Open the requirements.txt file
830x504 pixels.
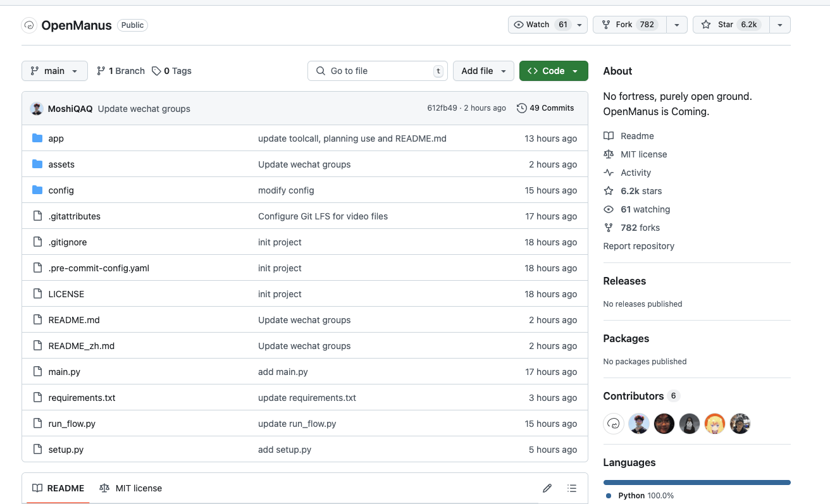point(82,398)
